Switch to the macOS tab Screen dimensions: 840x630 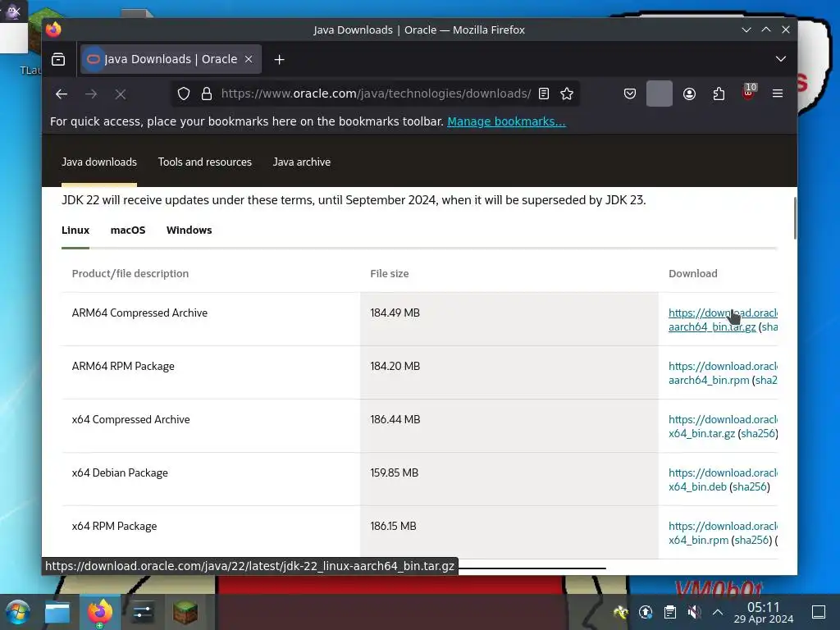(128, 231)
